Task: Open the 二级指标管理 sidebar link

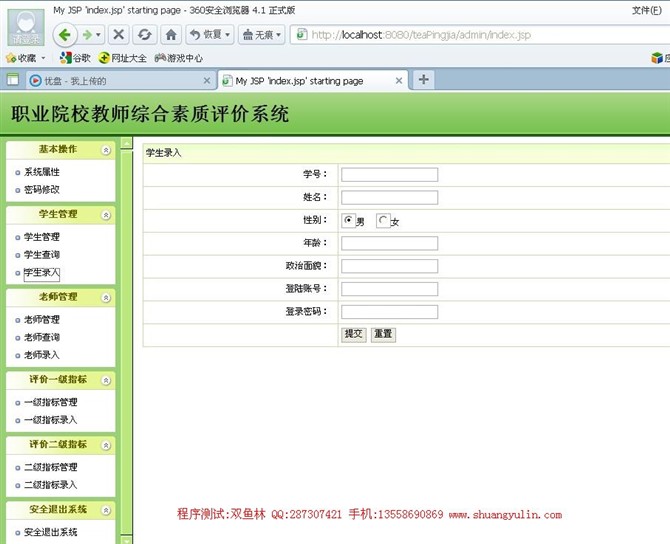Action: pyautogui.click(x=51, y=468)
